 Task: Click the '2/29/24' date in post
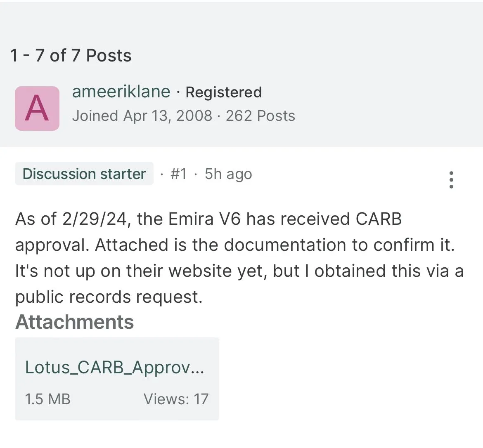tap(95, 219)
